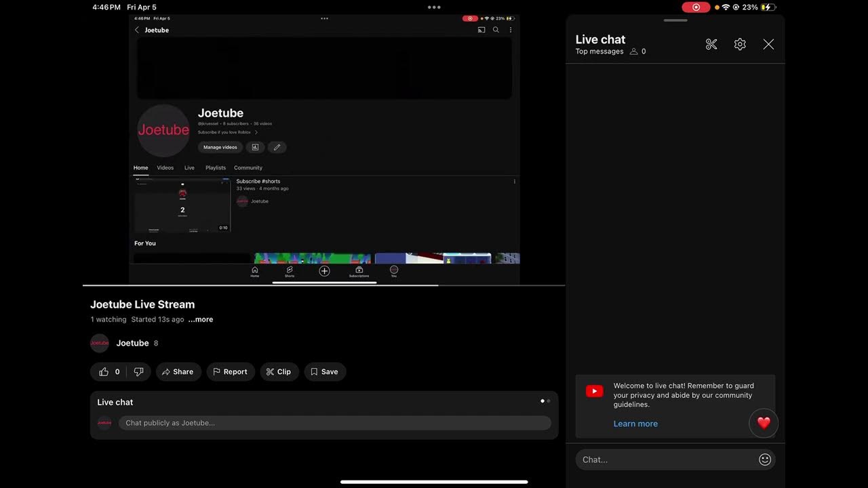Image resolution: width=868 pixels, height=488 pixels.
Task: Select the Videos tab in streamed channel page
Action: click(165, 168)
